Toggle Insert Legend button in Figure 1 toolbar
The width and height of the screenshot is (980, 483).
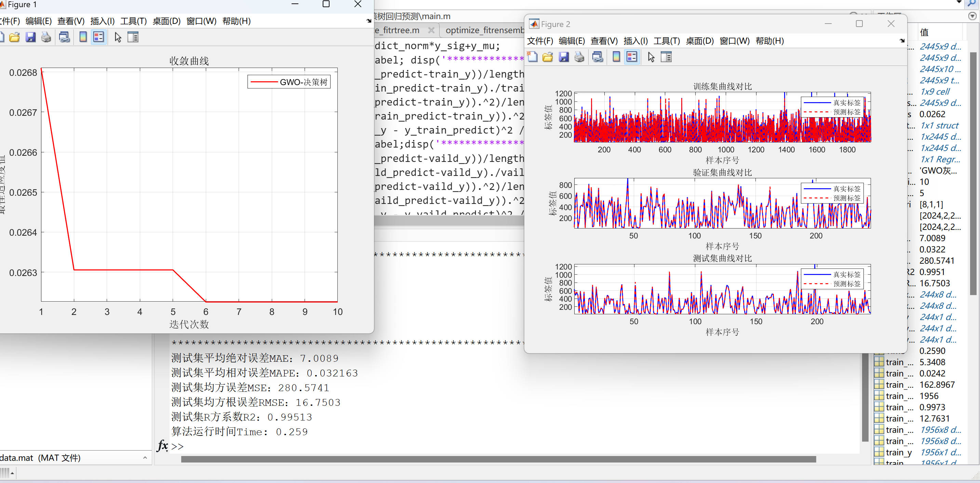pos(98,37)
